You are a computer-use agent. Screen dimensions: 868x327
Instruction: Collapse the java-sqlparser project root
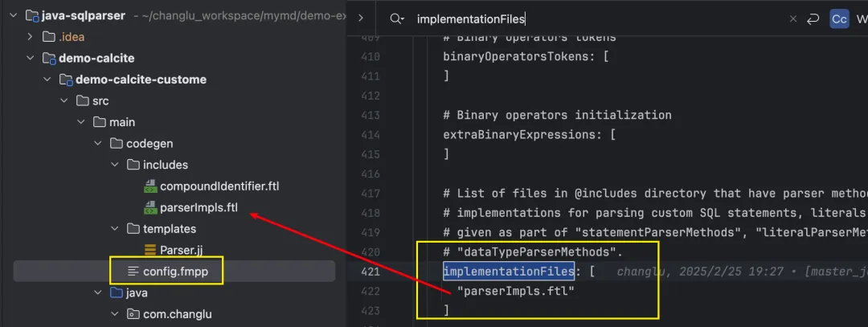[x=14, y=15]
